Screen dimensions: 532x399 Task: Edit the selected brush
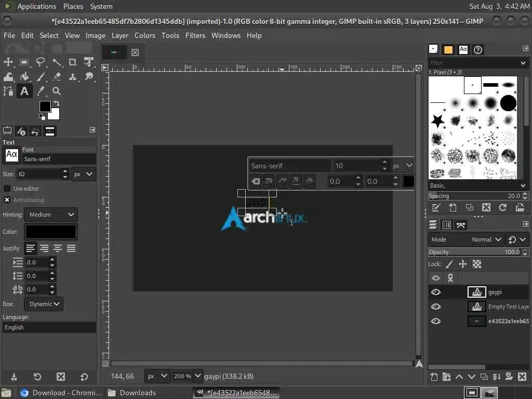point(436,207)
